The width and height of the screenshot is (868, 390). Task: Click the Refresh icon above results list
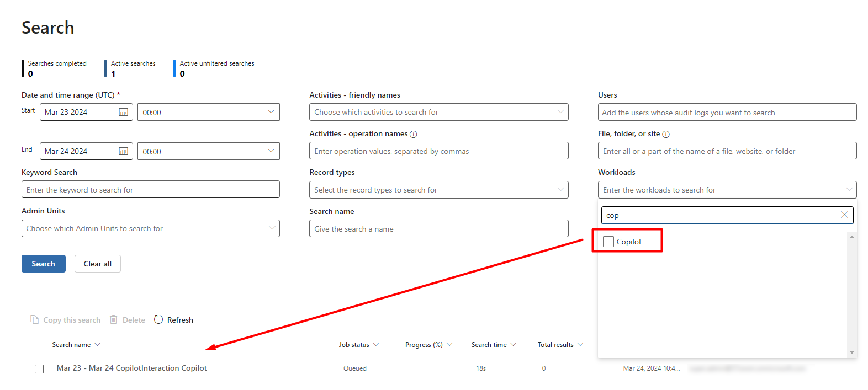(158, 319)
